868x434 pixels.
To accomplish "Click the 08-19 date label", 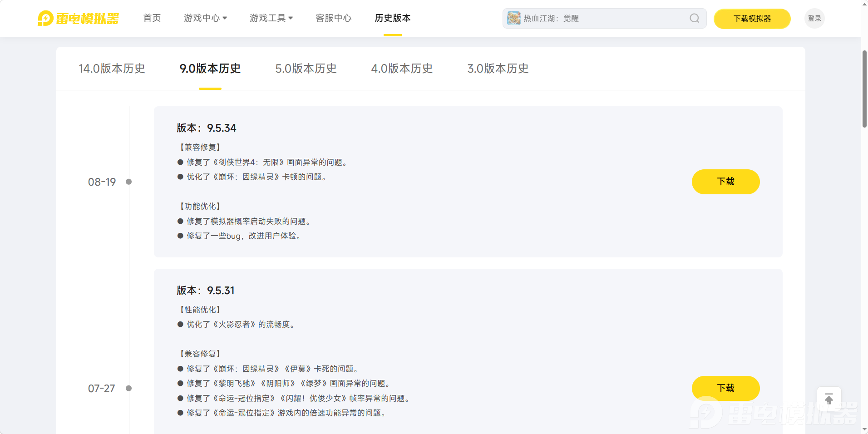I will (x=102, y=182).
